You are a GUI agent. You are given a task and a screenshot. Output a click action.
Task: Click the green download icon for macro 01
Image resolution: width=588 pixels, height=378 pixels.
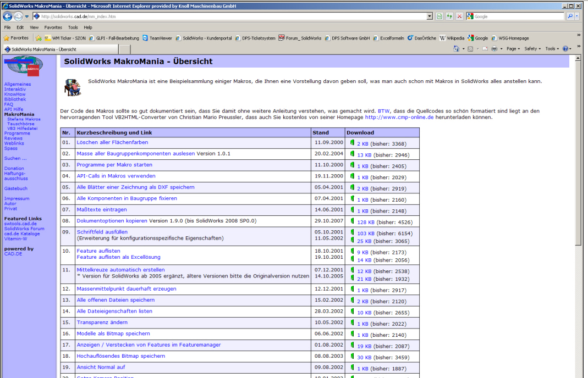[x=352, y=143]
